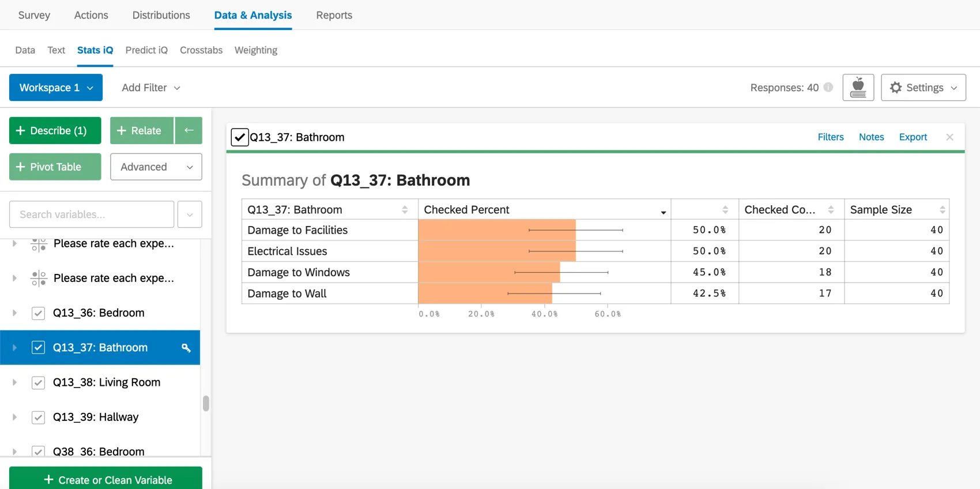Sort by Checked Count column arrows

pyautogui.click(x=831, y=210)
